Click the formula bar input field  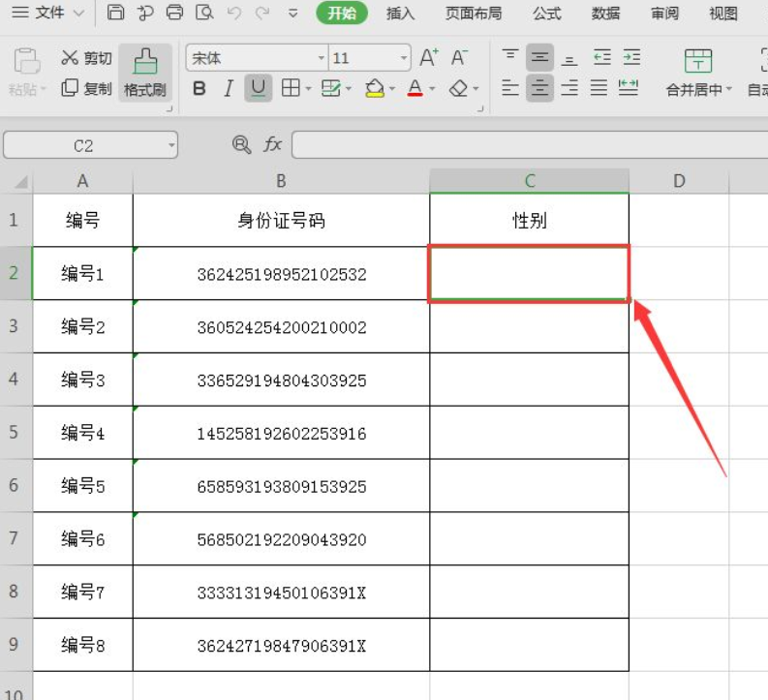tap(530, 144)
